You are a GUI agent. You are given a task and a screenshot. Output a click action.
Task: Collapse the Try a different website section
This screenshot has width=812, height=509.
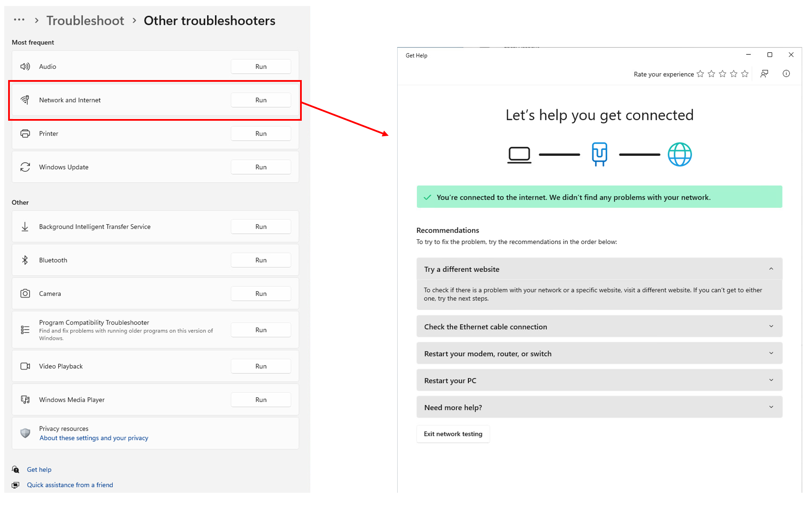[x=771, y=269]
